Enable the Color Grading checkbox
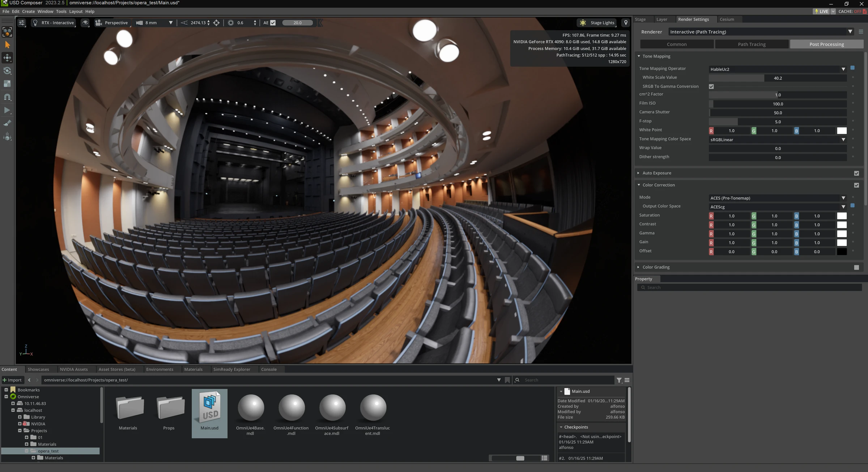 coord(856,267)
